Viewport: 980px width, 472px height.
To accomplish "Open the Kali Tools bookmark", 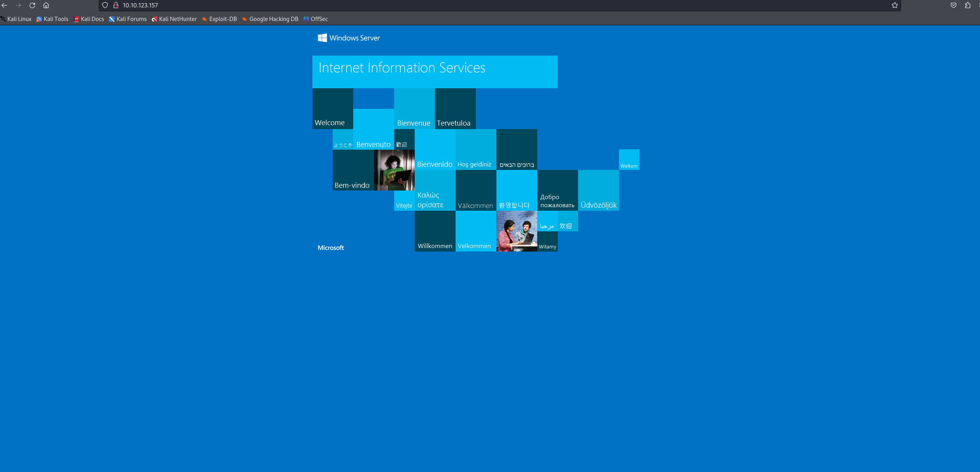I will [x=53, y=19].
